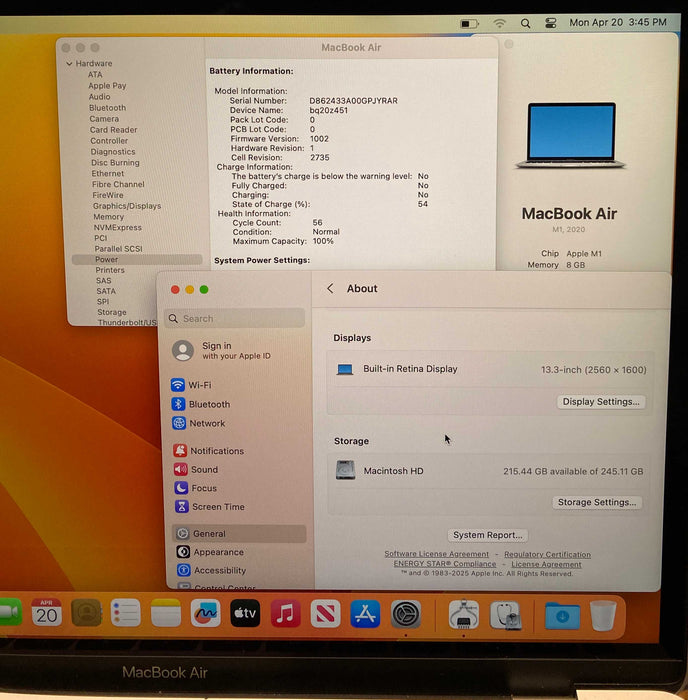The image size is (688, 700).
Task: Select Graphics/Displays in System Information sidebar
Action: tap(127, 206)
